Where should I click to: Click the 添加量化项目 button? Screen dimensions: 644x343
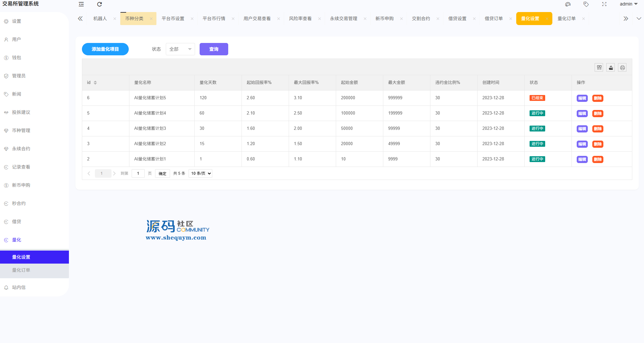pyautogui.click(x=105, y=49)
